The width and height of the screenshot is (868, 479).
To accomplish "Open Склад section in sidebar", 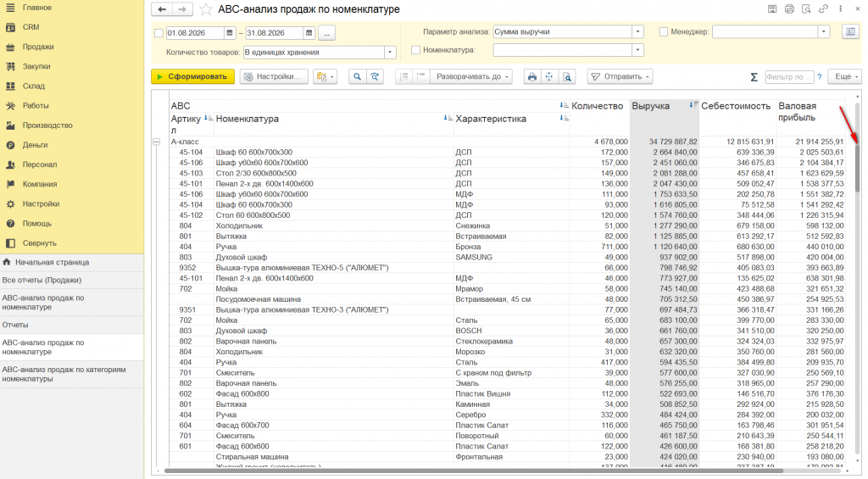I will (33, 86).
